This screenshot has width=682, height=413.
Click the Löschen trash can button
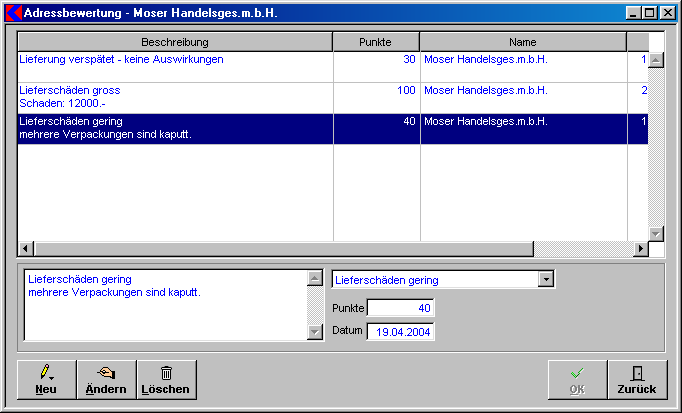point(166,379)
